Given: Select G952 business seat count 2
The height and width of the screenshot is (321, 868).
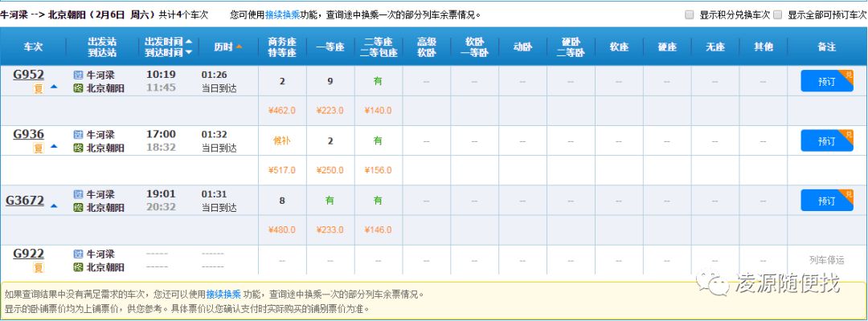Looking at the screenshot, I should (x=282, y=81).
